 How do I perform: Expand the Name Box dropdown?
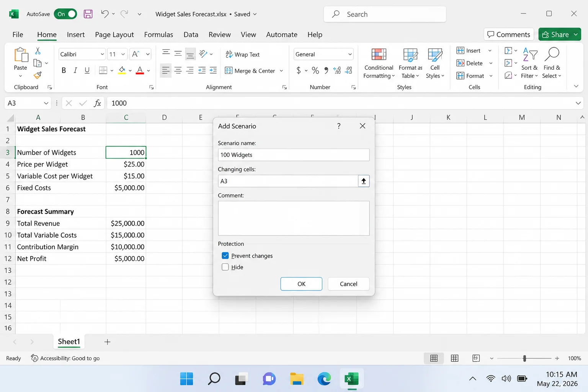tap(46, 103)
